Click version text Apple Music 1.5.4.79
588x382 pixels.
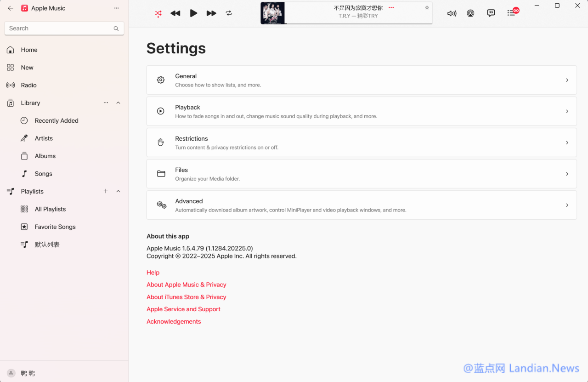[x=200, y=248]
